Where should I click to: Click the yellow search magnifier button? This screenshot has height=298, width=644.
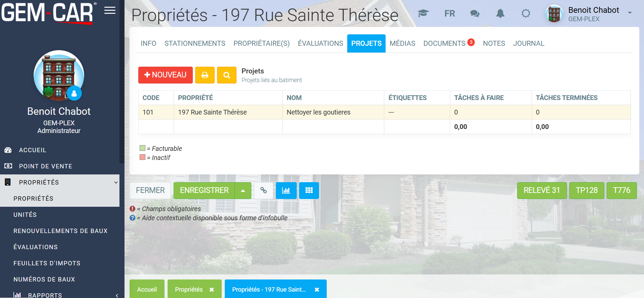(226, 75)
